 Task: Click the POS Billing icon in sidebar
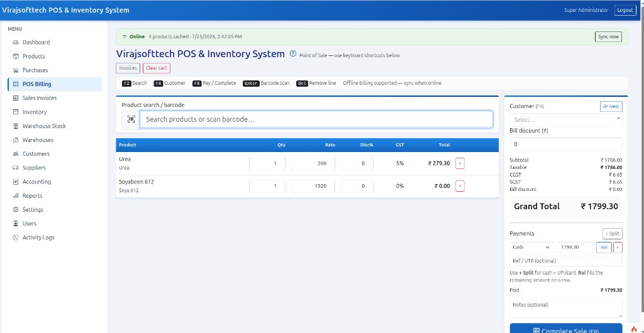point(16,84)
